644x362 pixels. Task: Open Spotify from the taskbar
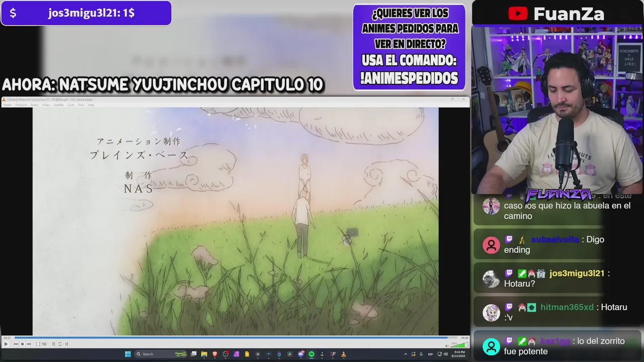(311, 354)
